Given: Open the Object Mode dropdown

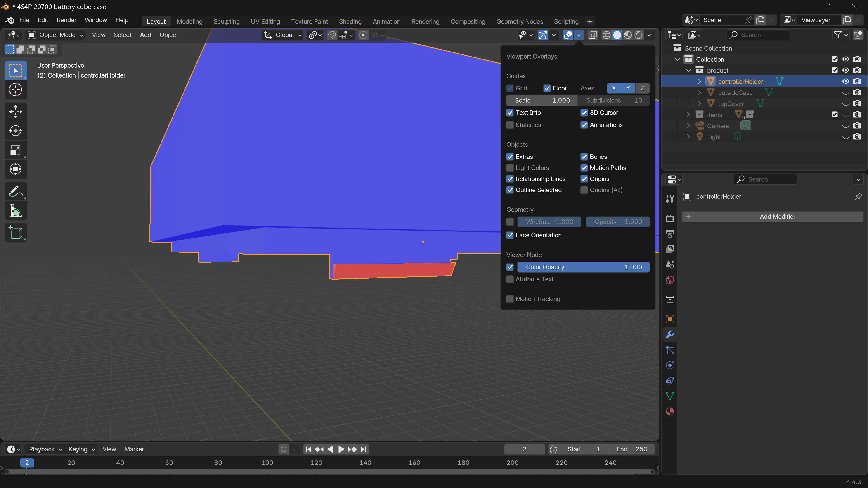Looking at the screenshot, I should pyautogui.click(x=56, y=35).
